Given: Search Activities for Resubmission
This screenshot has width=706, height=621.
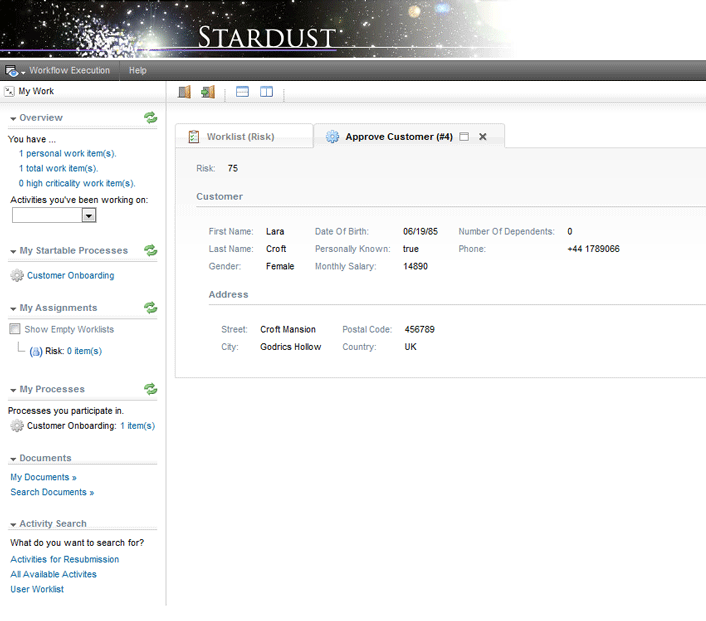Looking at the screenshot, I should [65, 559].
